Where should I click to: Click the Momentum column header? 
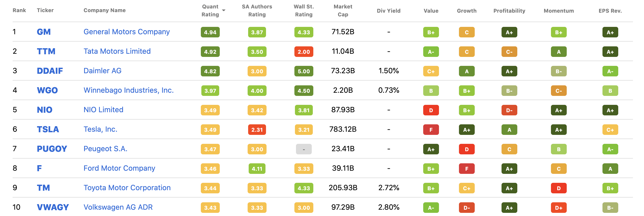(559, 11)
